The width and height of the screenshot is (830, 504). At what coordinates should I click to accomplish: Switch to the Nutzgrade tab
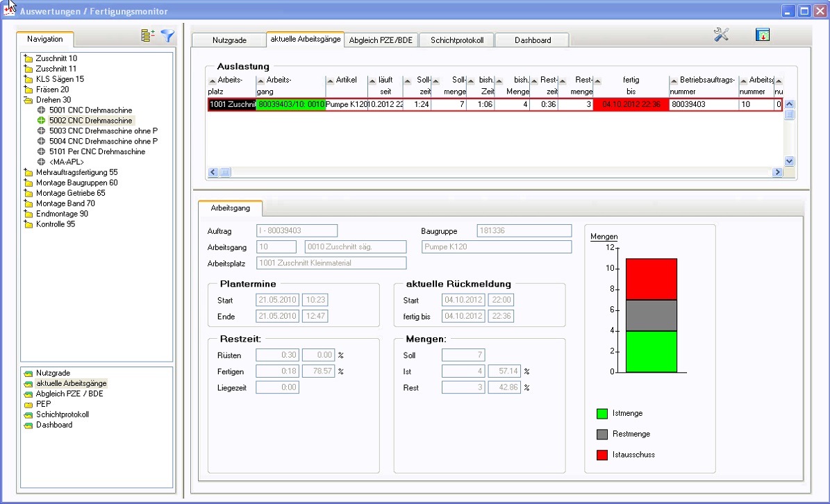pos(229,40)
